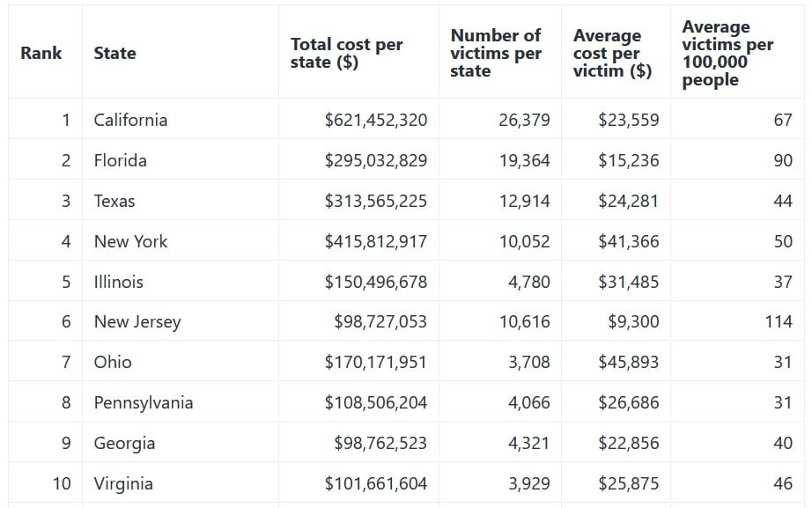
Task: Click the New Jersey state cell
Action: coord(137,321)
